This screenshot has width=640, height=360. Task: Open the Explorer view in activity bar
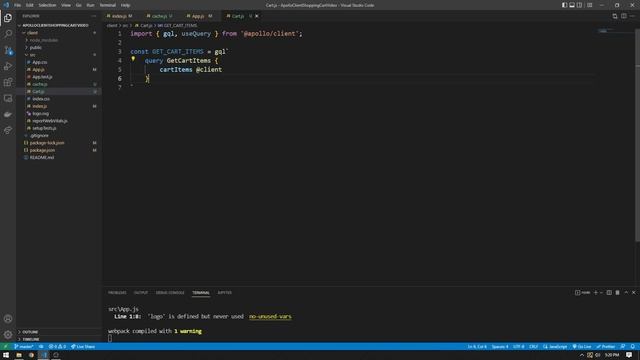point(8,18)
